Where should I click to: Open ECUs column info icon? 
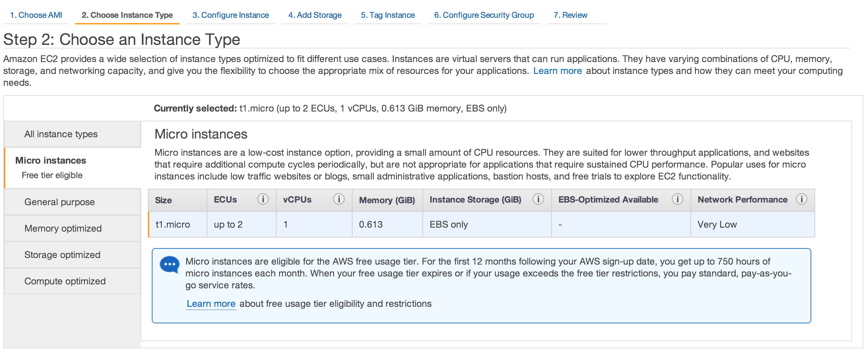[263, 199]
